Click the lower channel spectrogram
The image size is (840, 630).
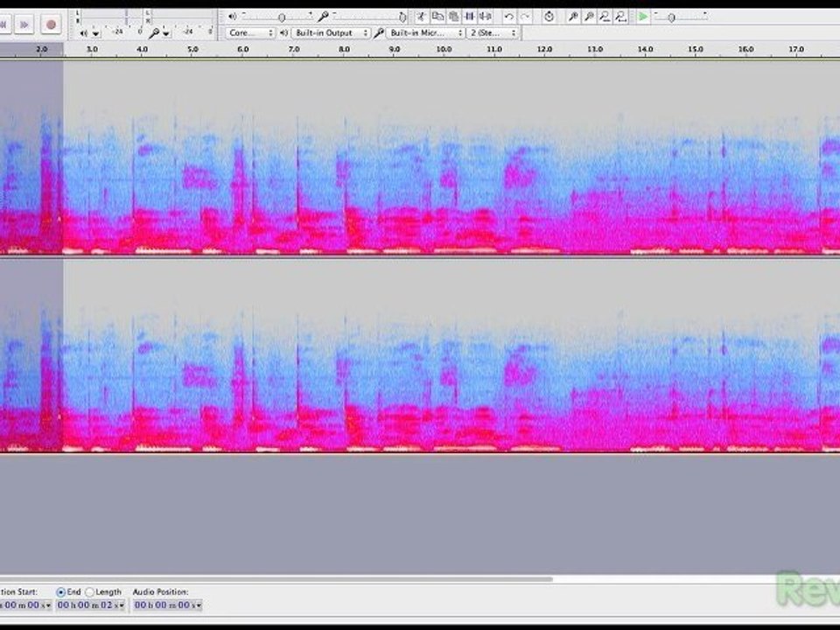coord(420,356)
